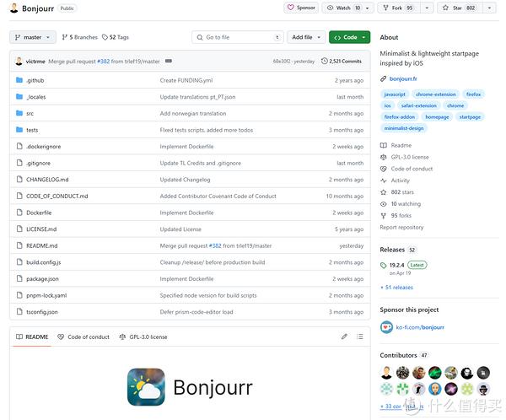506x420 pixels.
Task: Expand the Fork dropdown arrow
Action: click(x=427, y=8)
